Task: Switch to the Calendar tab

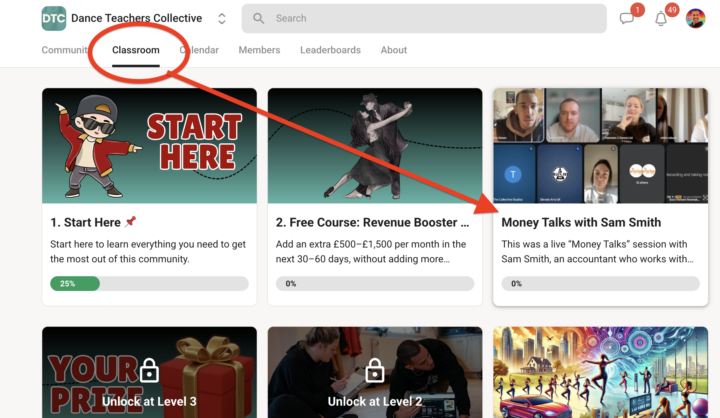Action: 199,50
